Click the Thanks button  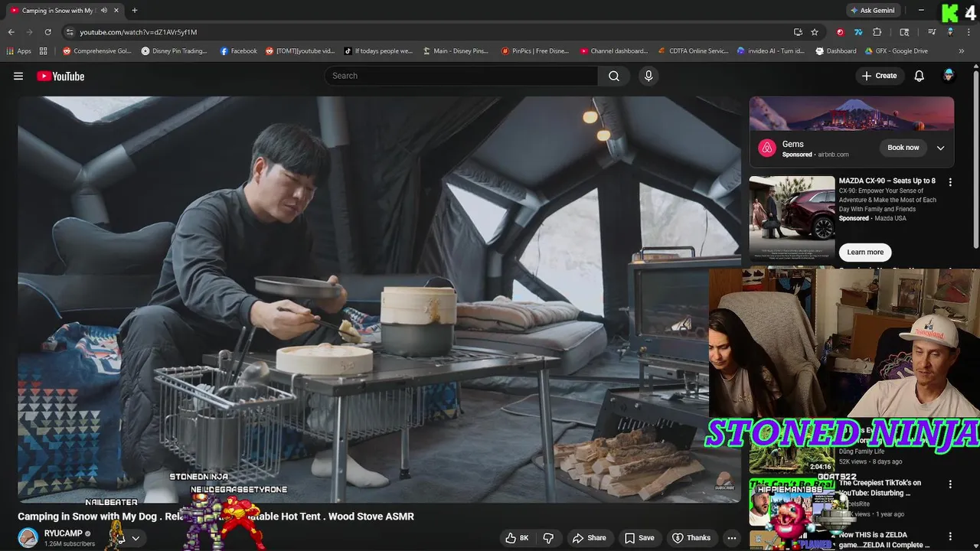[691, 538]
